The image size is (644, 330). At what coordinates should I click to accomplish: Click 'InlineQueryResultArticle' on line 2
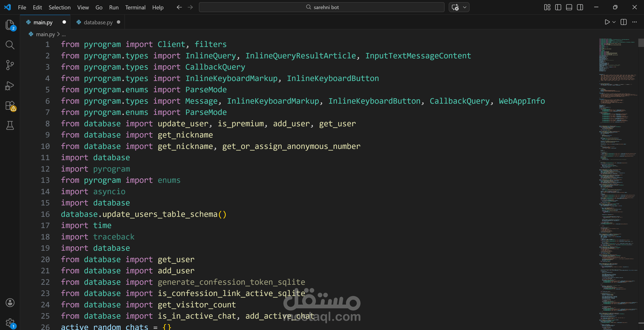[x=300, y=56]
